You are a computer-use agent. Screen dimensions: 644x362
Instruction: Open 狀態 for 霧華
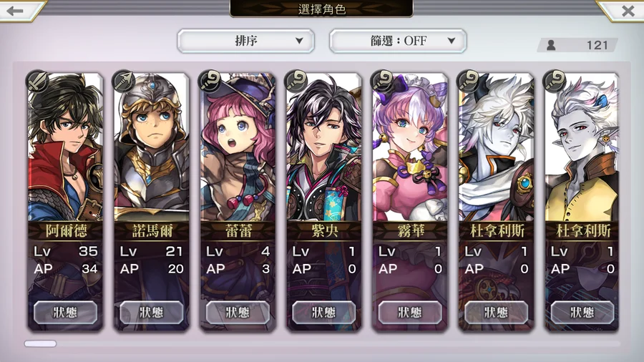[410, 313]
